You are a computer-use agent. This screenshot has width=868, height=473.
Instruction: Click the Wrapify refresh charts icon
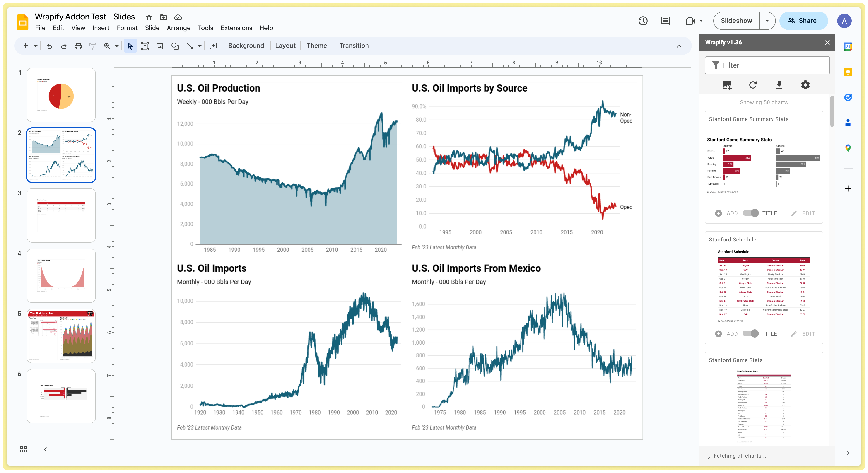[x=753, y=85]
